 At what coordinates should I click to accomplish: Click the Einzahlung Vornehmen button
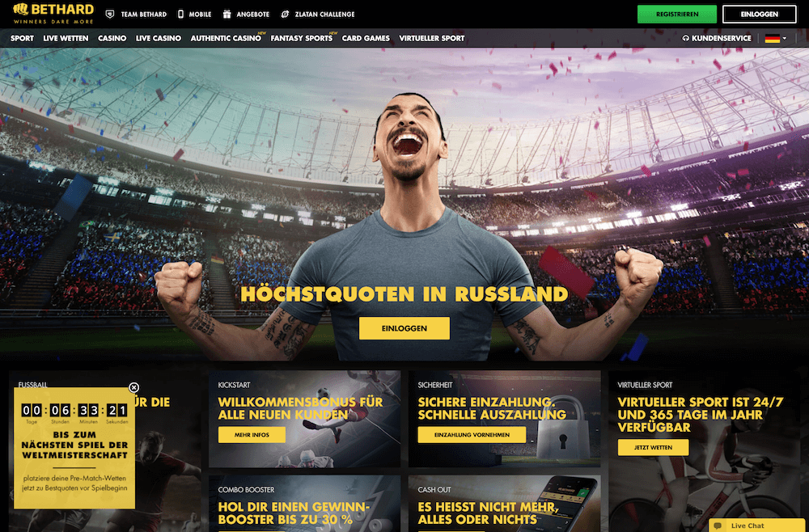pyautogui.click(x=472, y=434)
